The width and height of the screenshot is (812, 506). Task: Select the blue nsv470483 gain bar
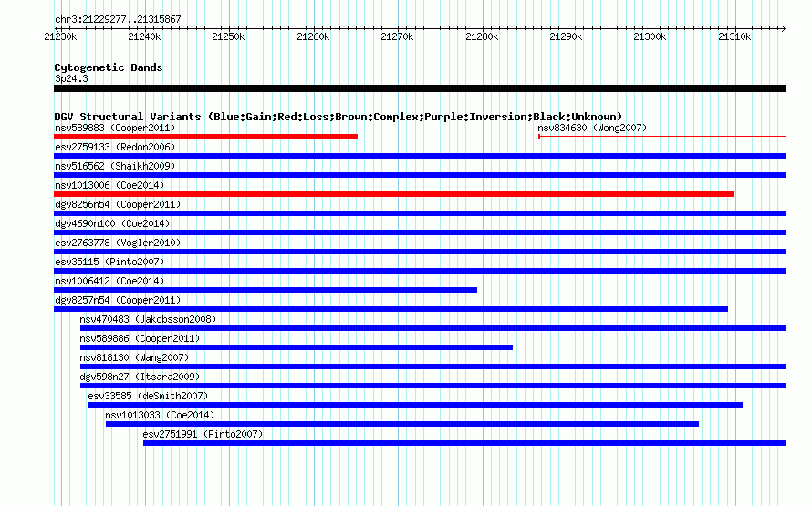433,328
